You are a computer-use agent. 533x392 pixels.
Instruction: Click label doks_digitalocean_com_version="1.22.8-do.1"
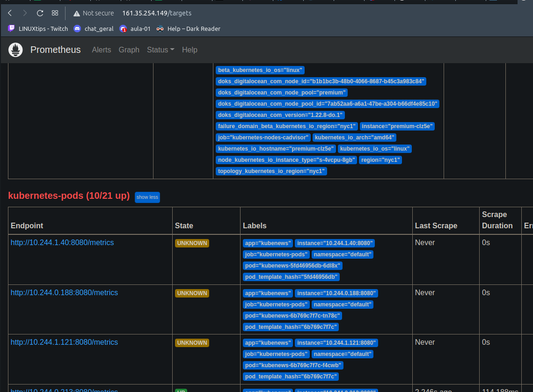(x=280, y=115)
